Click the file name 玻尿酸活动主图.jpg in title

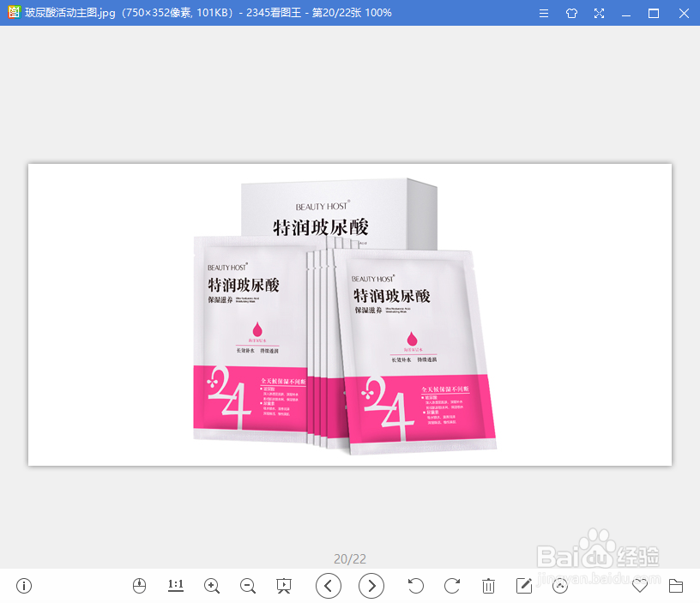[x=70, y=13]
